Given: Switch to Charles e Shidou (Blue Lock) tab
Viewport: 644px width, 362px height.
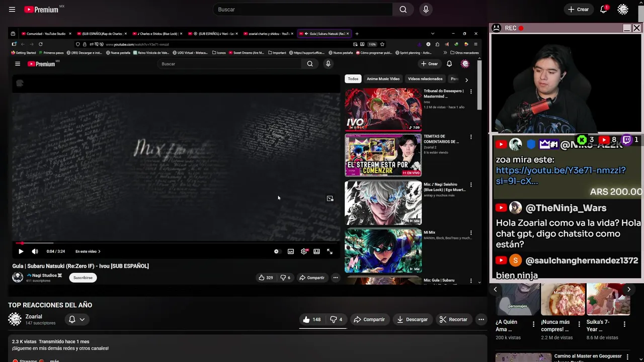Looking at the screenshot, I should [158, 34].
